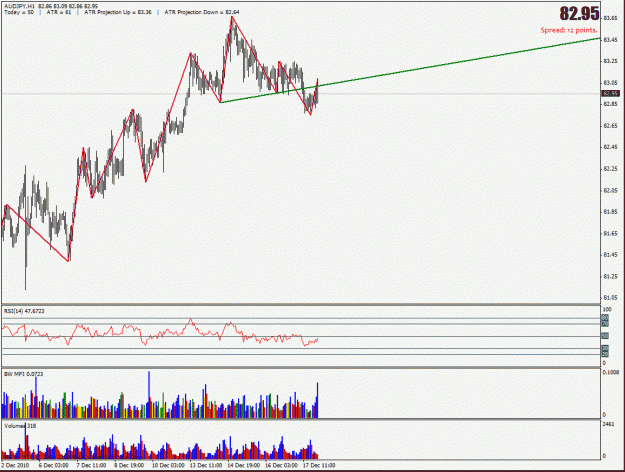Click the '8 Dec 19:00' time label
The width and height of the screenshot is (625, 472).
(x=129, y=465)
